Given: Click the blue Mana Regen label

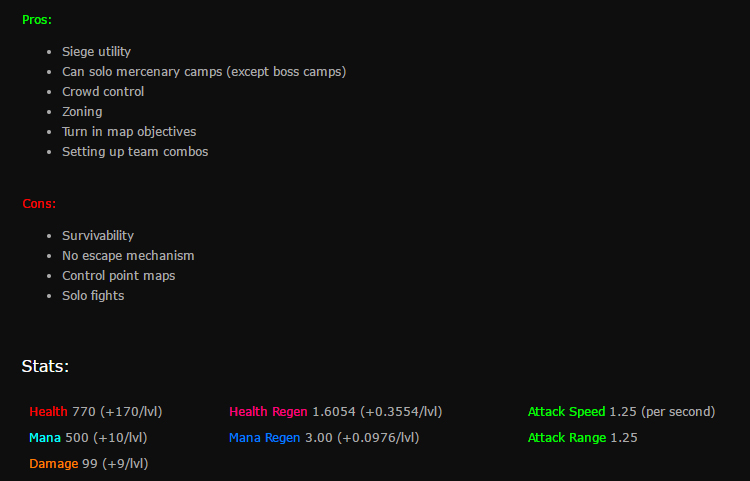Looking at the screenshot, I should 265,437.
